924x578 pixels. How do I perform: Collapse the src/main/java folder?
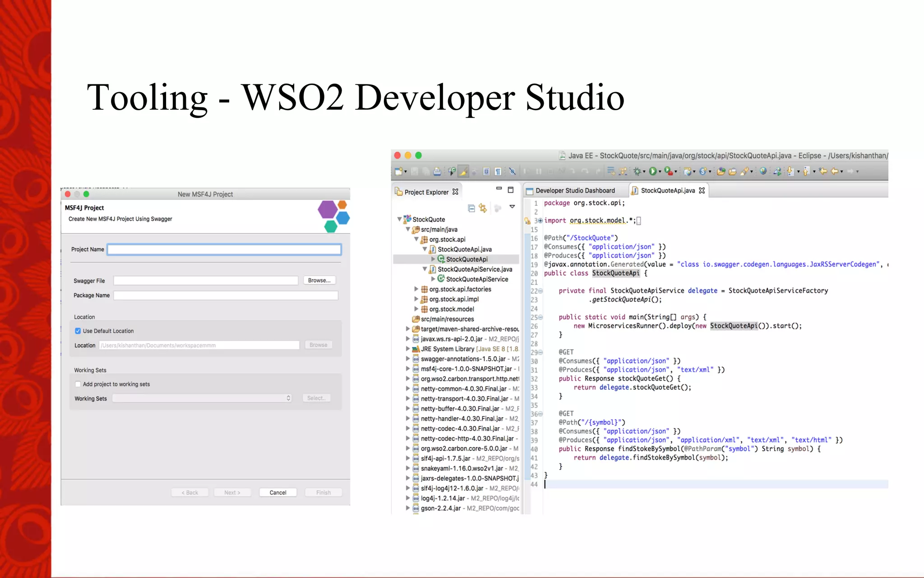[408, 229]
